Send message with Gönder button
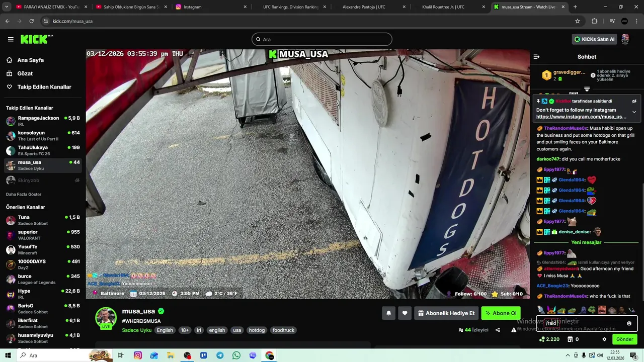644x362 pixels. tap(625, 339)
